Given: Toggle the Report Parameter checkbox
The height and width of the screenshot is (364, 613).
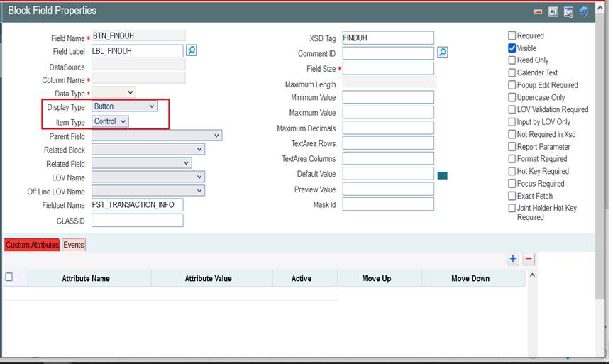Looking at the screenshot, I should (x=512, y=147).
